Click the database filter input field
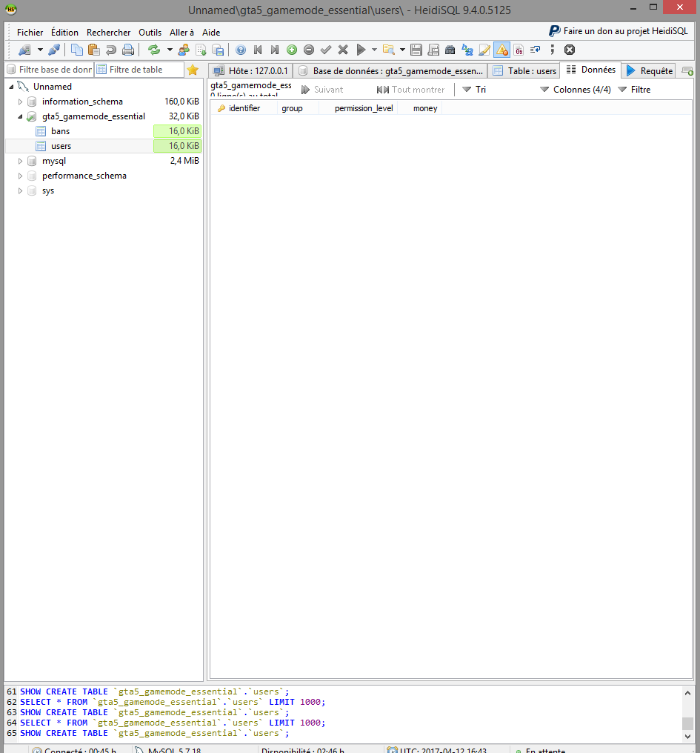 (x=50, y=70)
